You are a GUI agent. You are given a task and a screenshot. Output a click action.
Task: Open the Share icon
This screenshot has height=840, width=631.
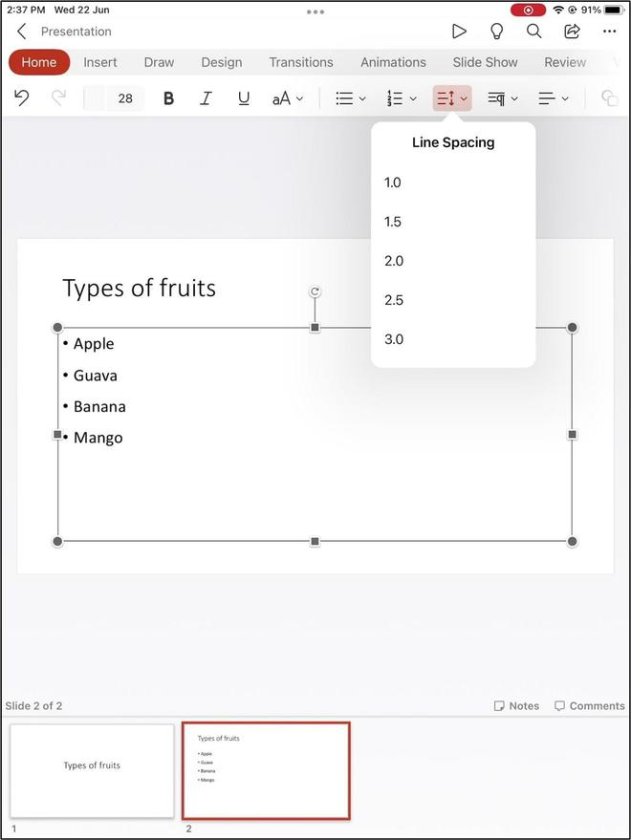coord(572,32)
